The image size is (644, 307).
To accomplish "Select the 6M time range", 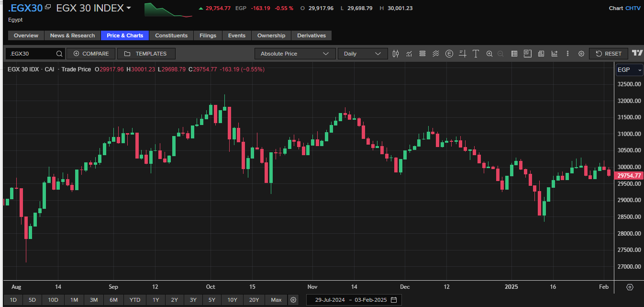I will 113,300.
